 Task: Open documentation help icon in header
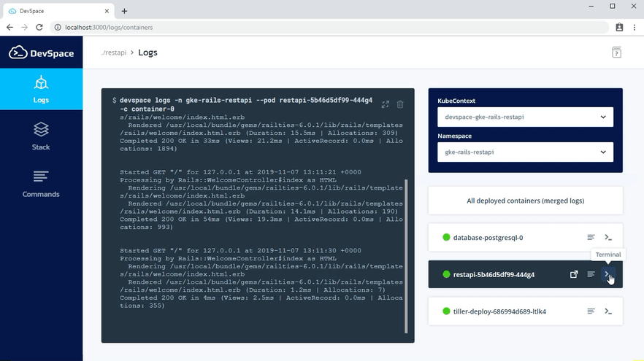[x=616, y=53]
